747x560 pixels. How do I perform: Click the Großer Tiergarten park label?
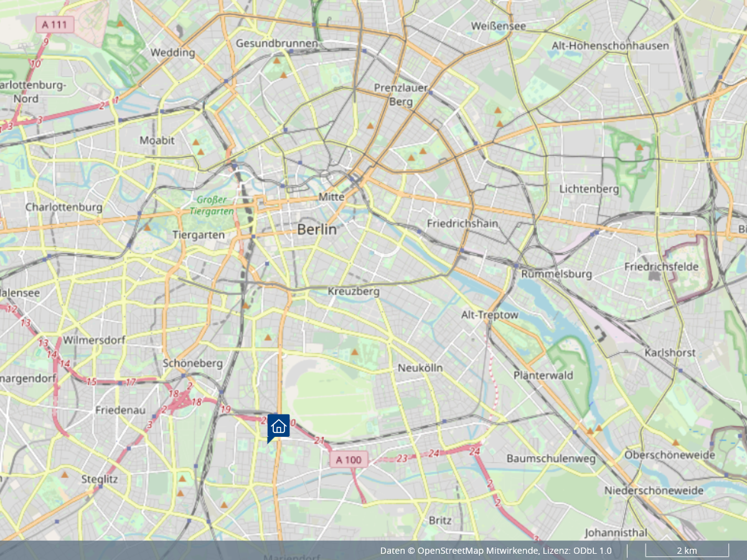point(215,205)
